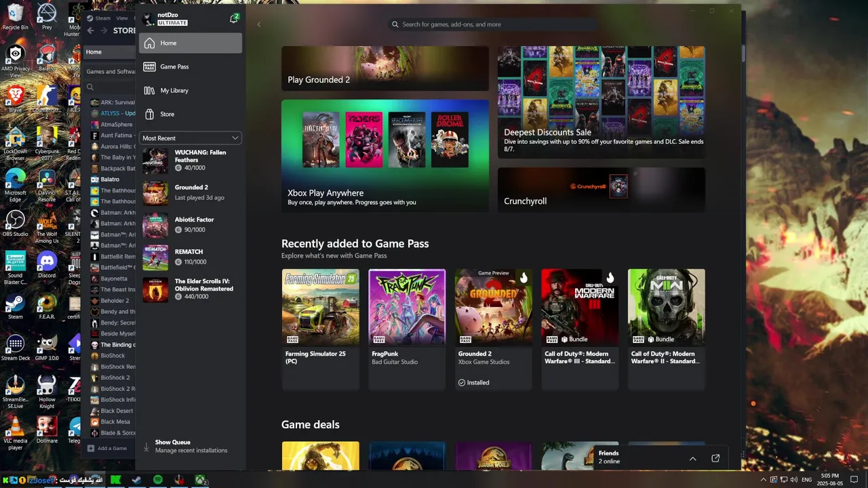Pop out the Friends panel window

coord(715,459)
